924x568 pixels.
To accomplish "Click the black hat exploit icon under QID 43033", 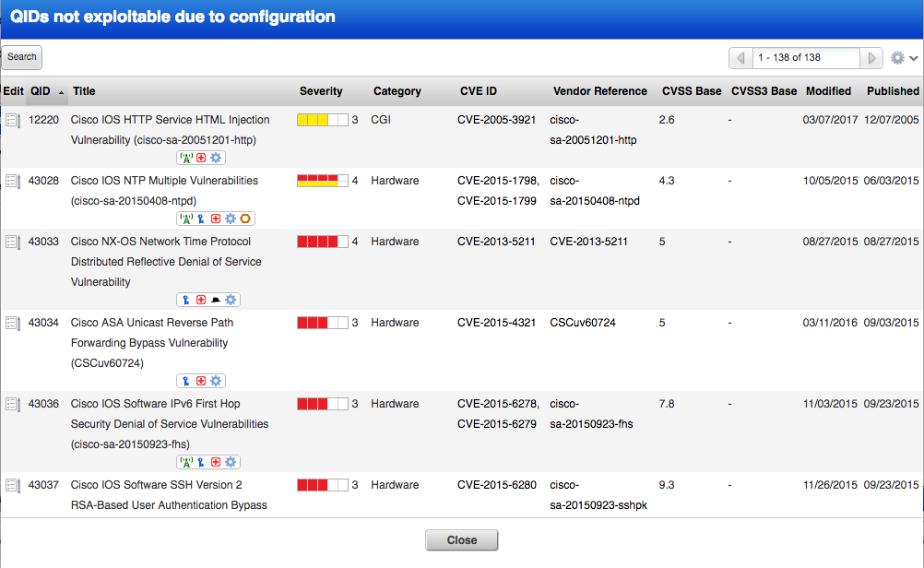I will [215, 300].
